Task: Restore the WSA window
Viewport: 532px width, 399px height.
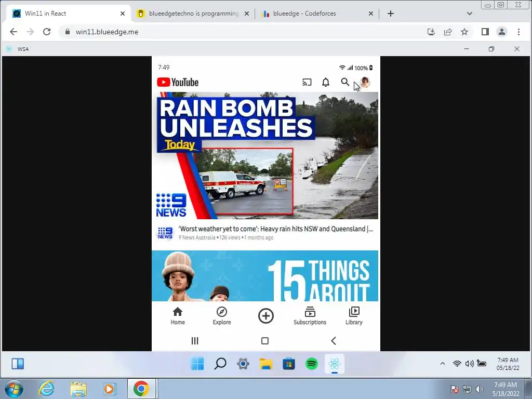Action: point(491,49)
